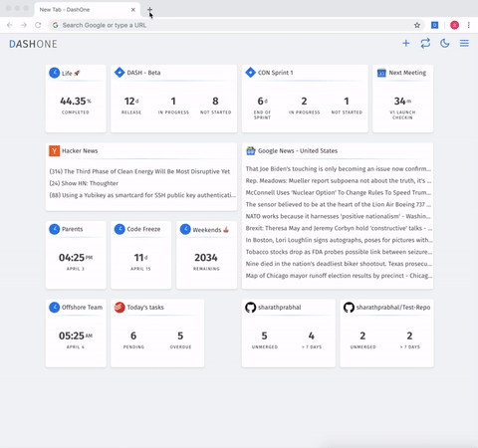Open Chrome three-dot menu

coord(469,25)
